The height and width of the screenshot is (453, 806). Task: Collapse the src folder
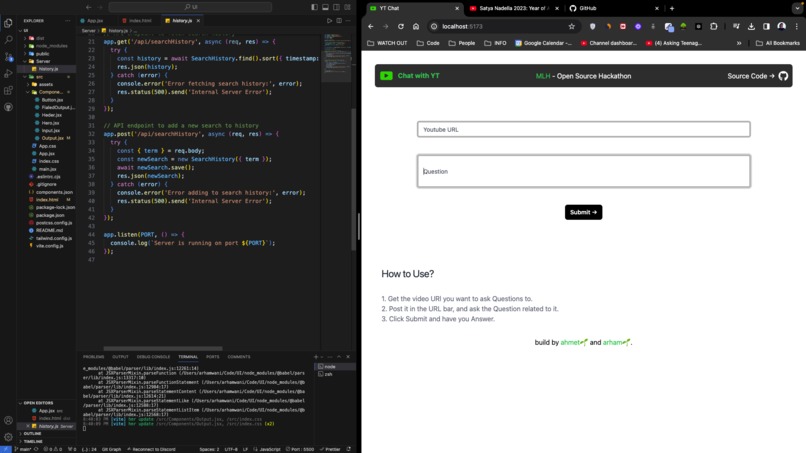click(x=39, y=77)
